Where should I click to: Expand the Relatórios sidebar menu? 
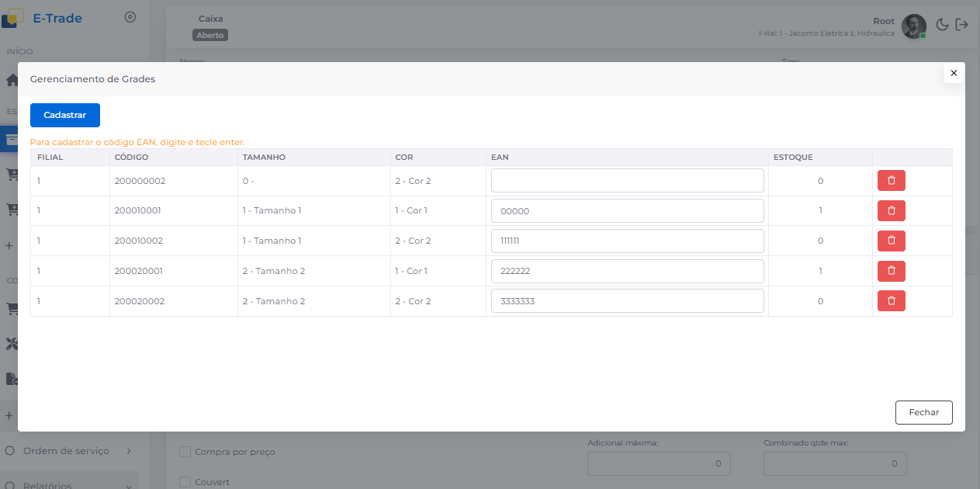point(70,485)
